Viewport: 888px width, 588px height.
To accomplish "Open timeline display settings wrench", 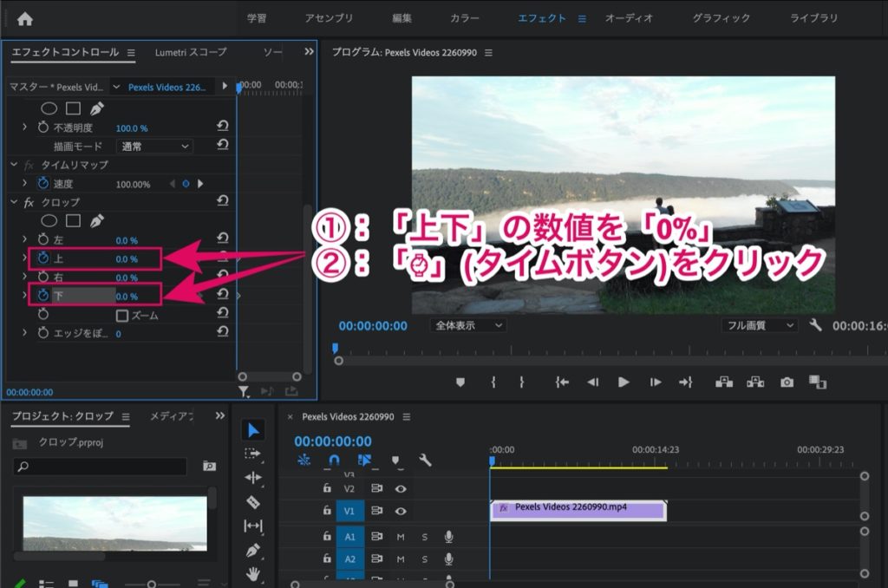I will [x=425, y=460].
